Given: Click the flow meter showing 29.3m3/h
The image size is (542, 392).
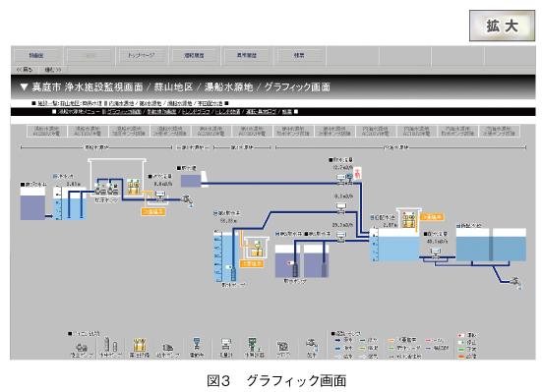Looking at the screenshot, I should coord(341,237).
